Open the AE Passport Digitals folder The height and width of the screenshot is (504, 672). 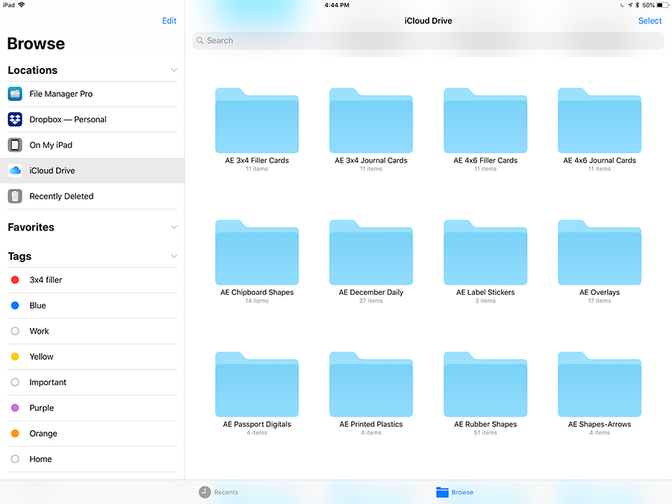257,384
